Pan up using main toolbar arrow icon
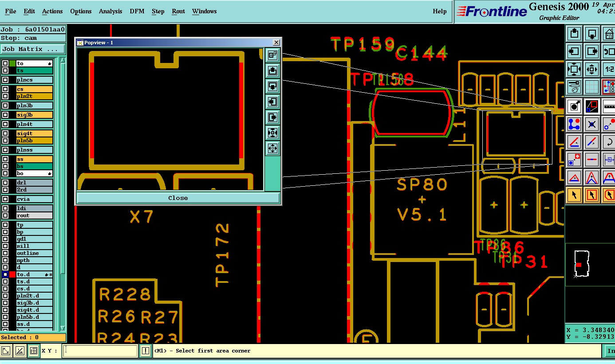The width and height of the screenshot is (615, 364). click(x=575, y=33)
